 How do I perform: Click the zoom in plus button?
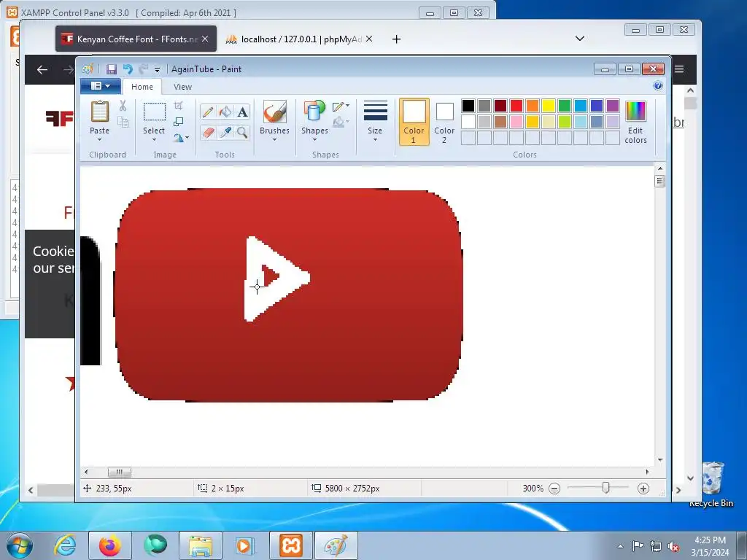(x=643, y=489)
